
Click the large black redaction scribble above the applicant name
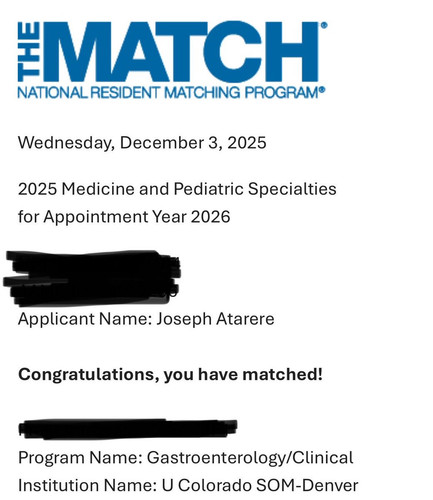point(92,278)
